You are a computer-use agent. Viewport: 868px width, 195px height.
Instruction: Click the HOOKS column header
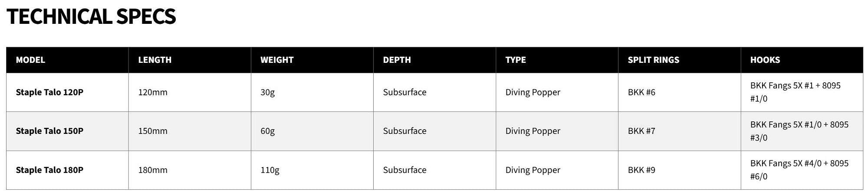[765, 60]
